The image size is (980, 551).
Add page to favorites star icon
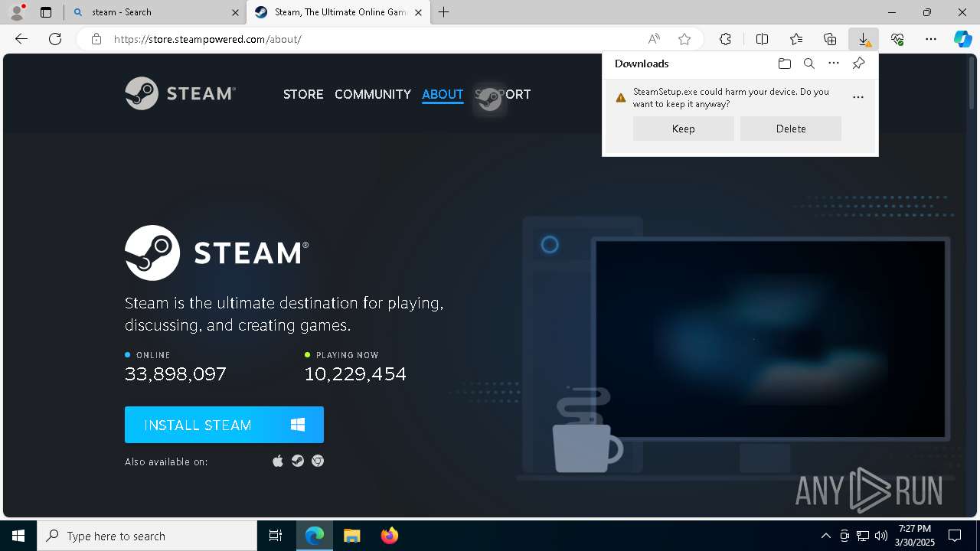coord(684,39)
